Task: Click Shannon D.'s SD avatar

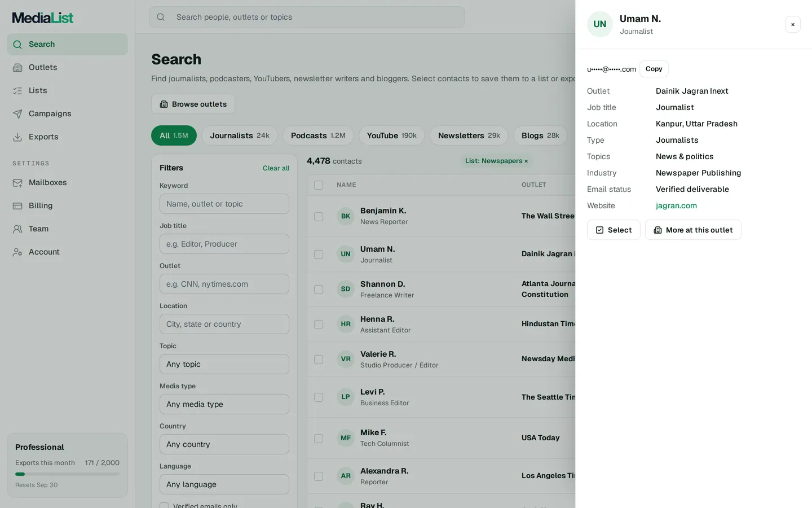Action: click(346, 289)
